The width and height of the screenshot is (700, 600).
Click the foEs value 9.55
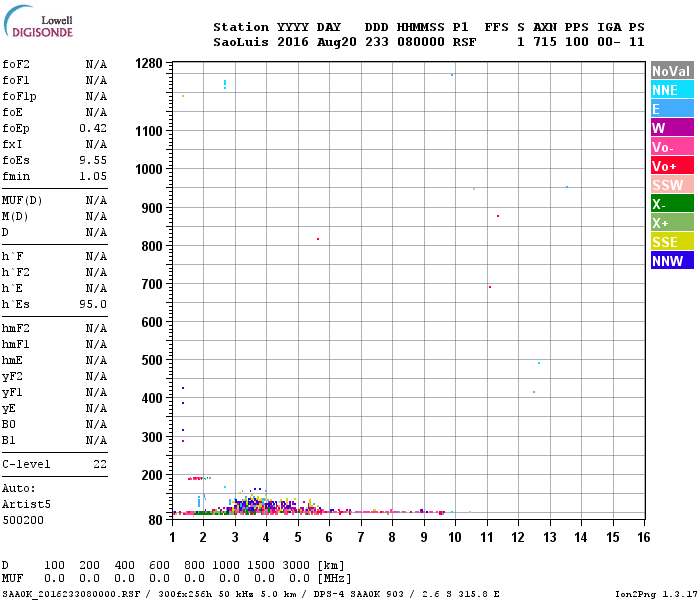pos(93,160)
